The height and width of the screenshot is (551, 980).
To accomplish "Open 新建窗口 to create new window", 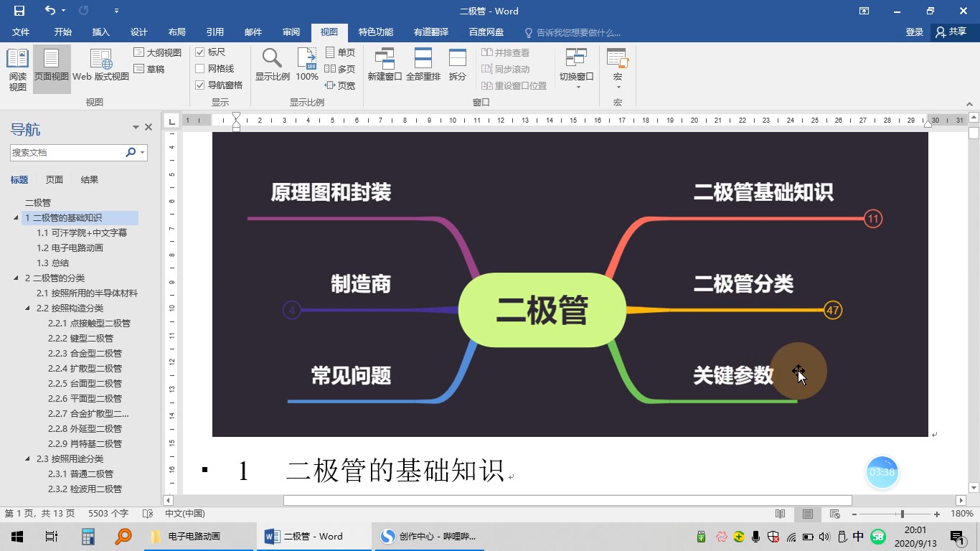I will 385,65.
